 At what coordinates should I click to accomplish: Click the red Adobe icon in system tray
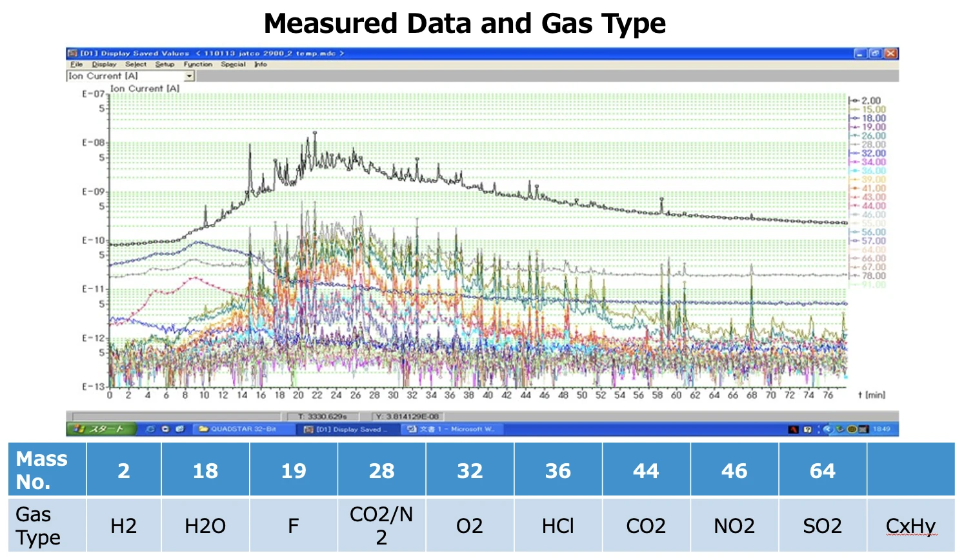[x=793, y=430]
